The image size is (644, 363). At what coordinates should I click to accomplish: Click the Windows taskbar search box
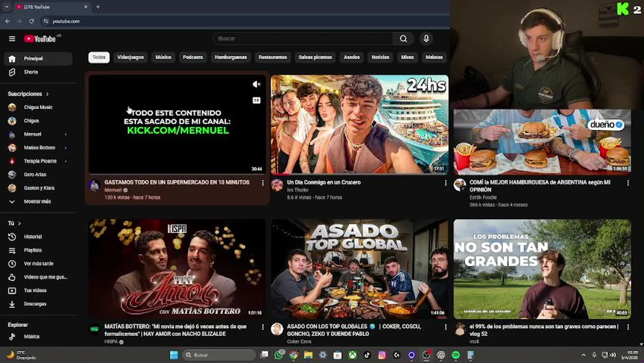pyautogui.click(x=219, y=355)
